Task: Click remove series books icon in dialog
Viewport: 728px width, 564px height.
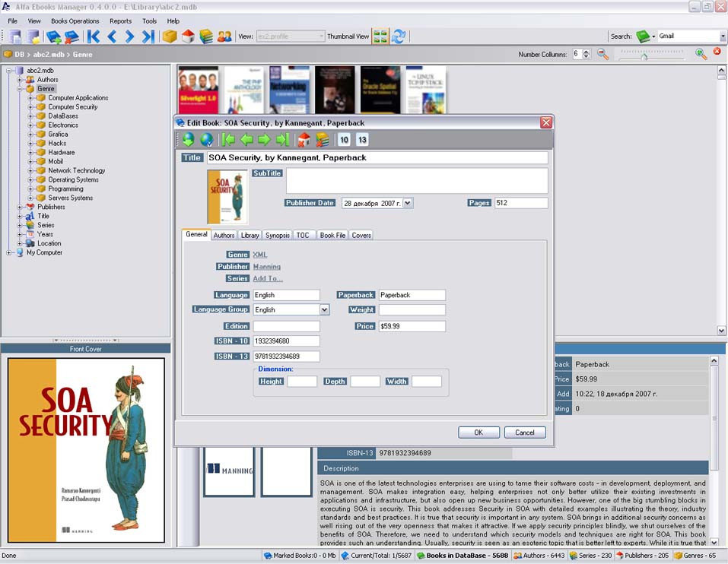Action: coord(323,139)
